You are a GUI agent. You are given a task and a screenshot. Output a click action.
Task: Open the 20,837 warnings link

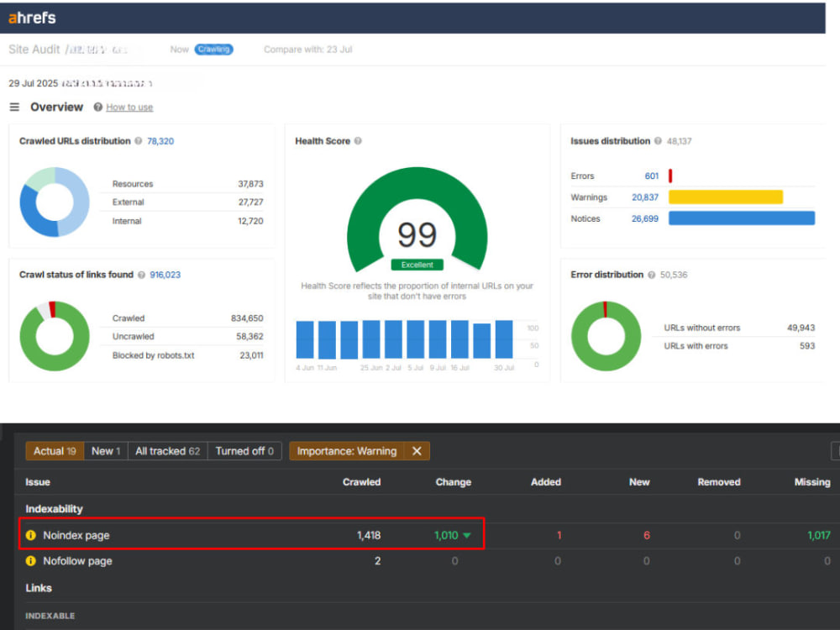(x=645, y=197)
